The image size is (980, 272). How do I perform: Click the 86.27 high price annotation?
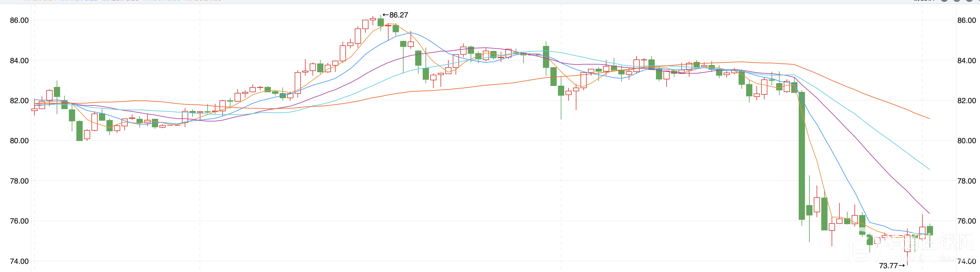pyautogui.click(x=398, y=15)
